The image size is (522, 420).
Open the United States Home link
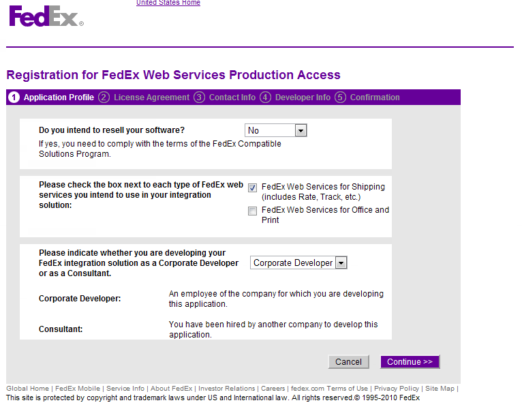[x=168, y=3]
